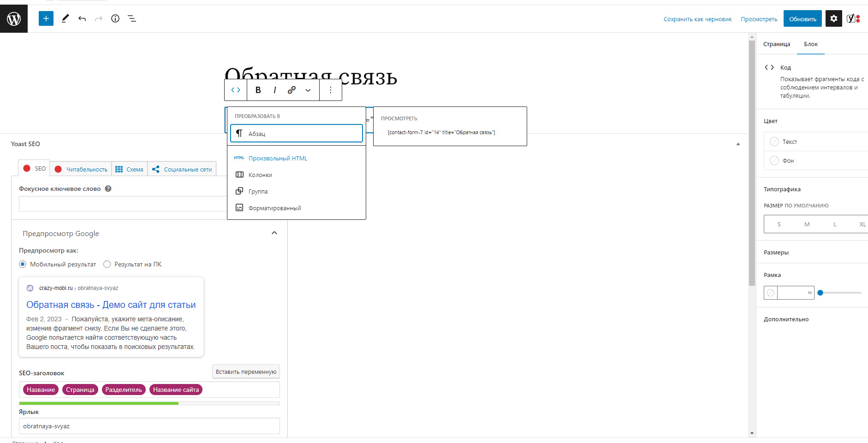Transform block to Custom HTML

tap(278, 158)
